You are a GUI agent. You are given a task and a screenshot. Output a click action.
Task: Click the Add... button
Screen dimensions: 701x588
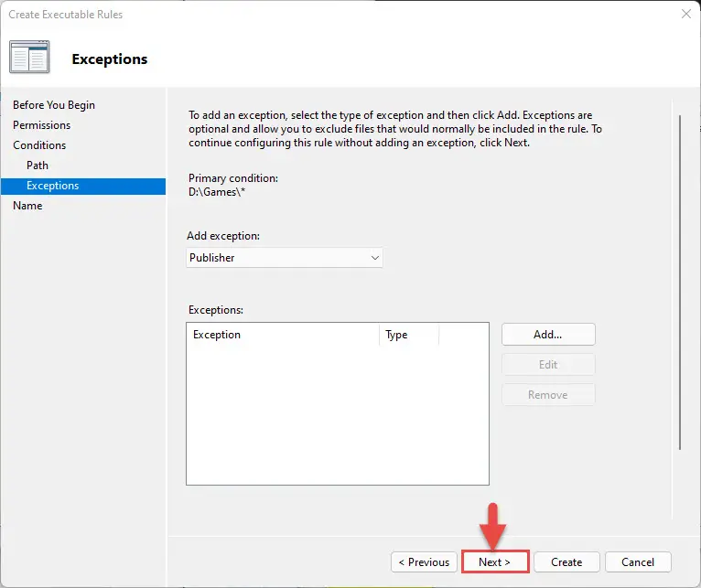[x=548, y=334]
